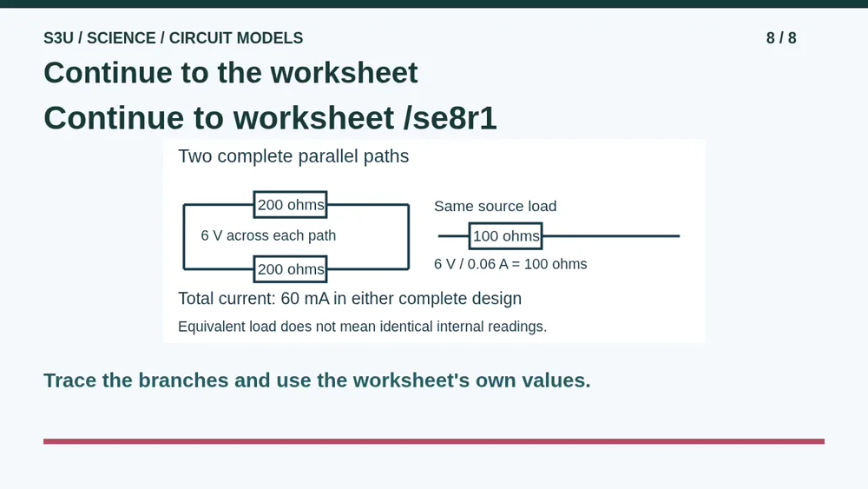Select the bottom '200 ohms' resistor box
Image resolution: width=868 pixels, height=489 pixels.
click(x=291, y=269)
